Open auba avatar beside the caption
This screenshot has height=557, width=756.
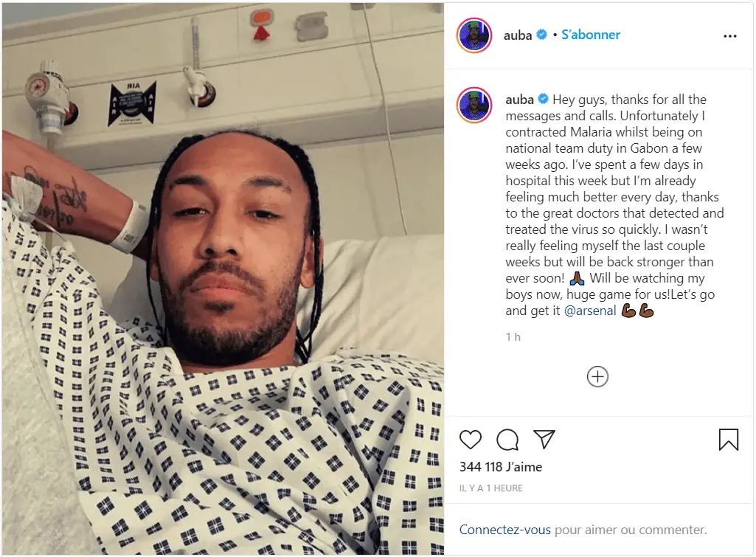pos(474,105)
